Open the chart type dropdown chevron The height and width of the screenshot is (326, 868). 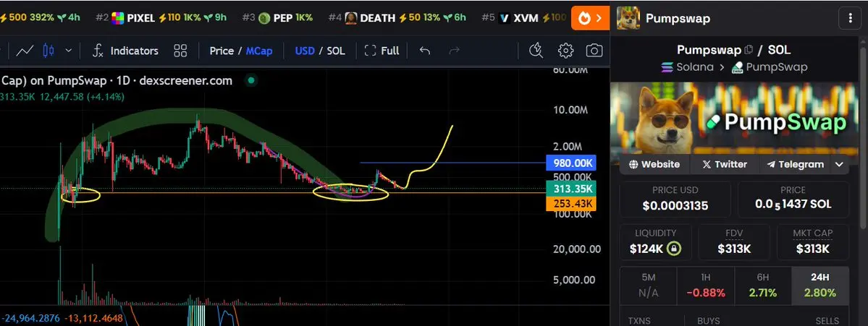click(x=69, y=51)
